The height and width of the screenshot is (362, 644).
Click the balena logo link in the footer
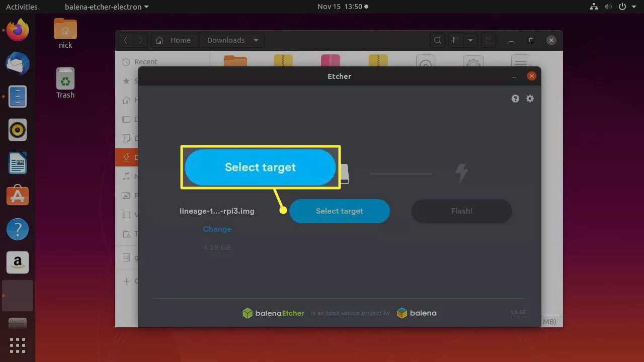pyautogui.click(x=417, y=313)
